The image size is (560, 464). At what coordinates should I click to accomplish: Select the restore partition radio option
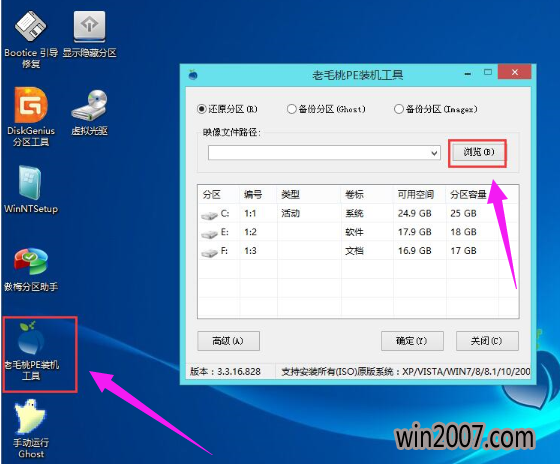[x=227, y=109]
